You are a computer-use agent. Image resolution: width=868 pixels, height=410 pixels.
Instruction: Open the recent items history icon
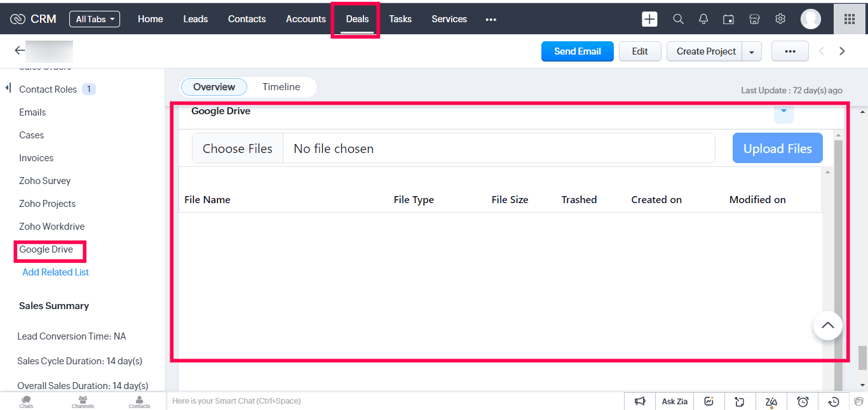834,401
